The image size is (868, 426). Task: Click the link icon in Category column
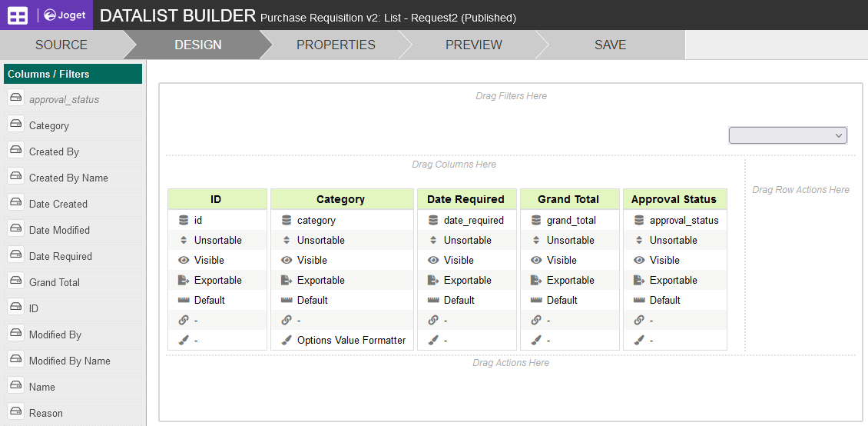tap(287, 320)
